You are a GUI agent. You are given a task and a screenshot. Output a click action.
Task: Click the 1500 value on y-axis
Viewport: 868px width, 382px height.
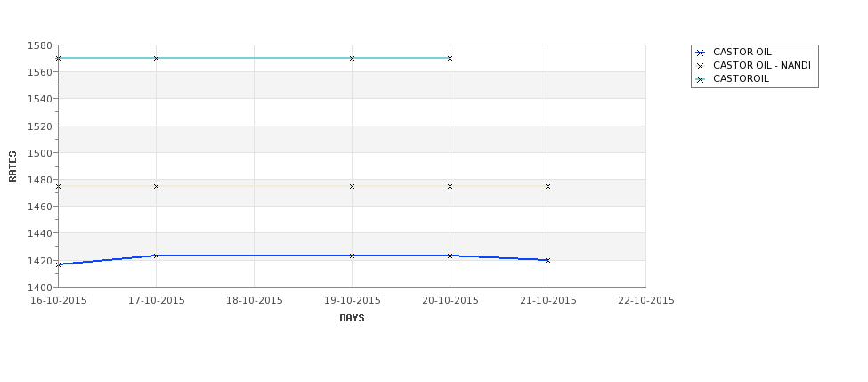coord(39,153)
